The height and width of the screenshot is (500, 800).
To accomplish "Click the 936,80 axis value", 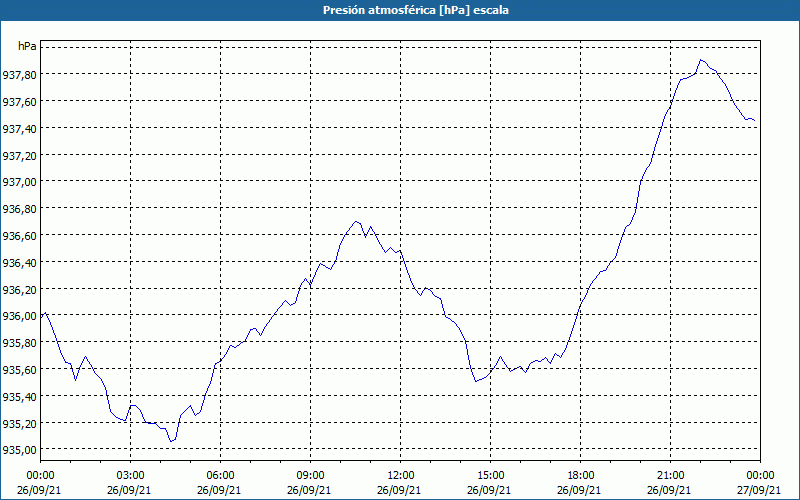I will pos(20,209).
